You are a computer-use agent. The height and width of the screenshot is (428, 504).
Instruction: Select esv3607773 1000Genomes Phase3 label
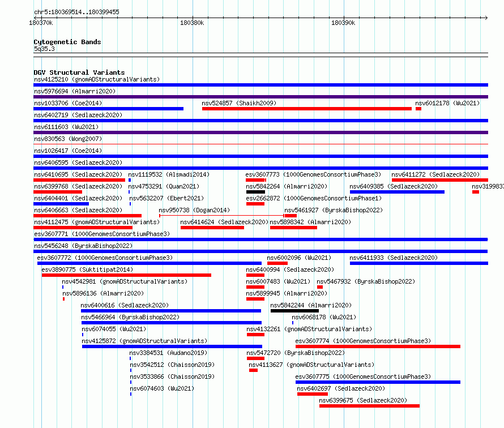click(x=313, y=174)
